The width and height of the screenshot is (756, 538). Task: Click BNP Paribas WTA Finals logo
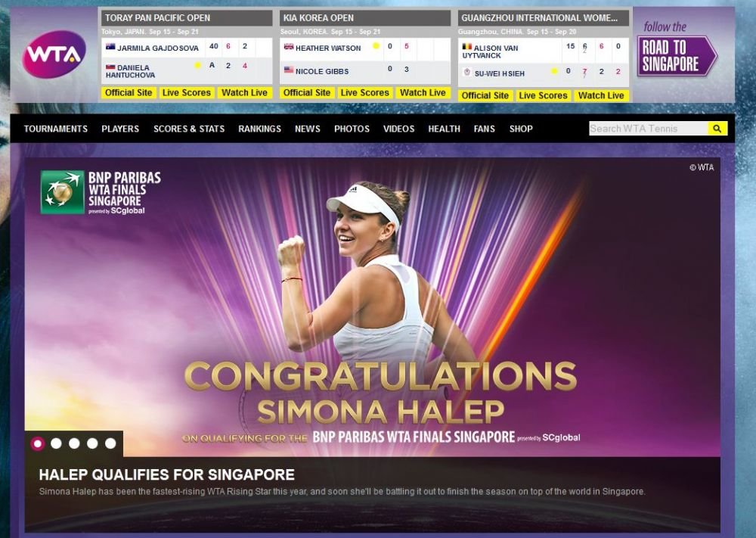pyautogui.click(x=101, y=192)
